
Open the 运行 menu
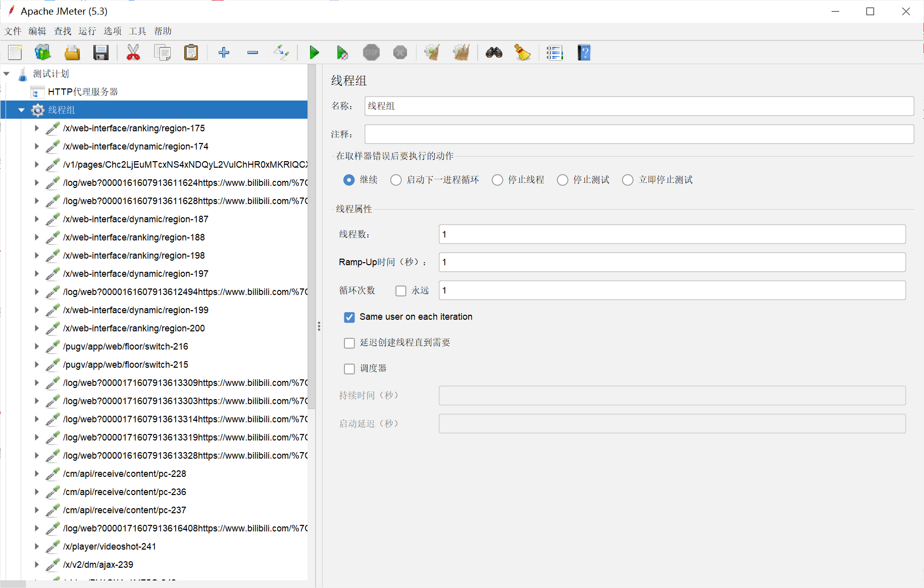pos(87,31)
